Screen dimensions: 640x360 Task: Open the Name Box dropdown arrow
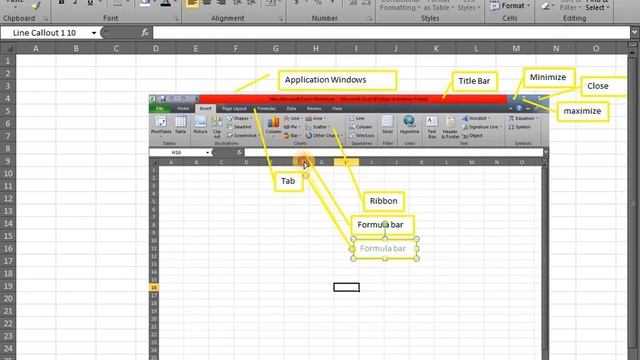click(x=93, y=33)
